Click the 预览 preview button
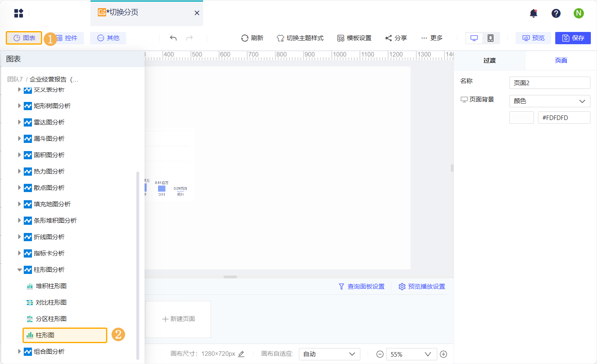 click(533, 38)
